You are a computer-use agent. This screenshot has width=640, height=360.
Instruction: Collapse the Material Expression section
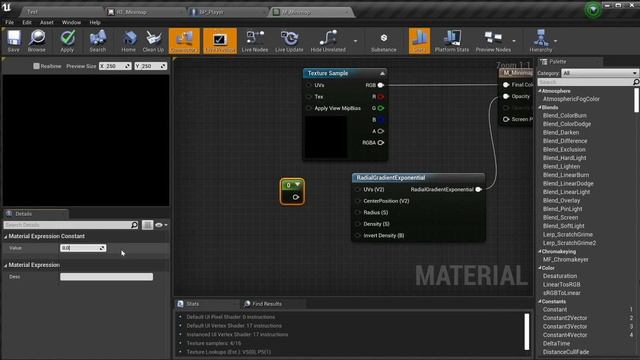click(6, 265)
